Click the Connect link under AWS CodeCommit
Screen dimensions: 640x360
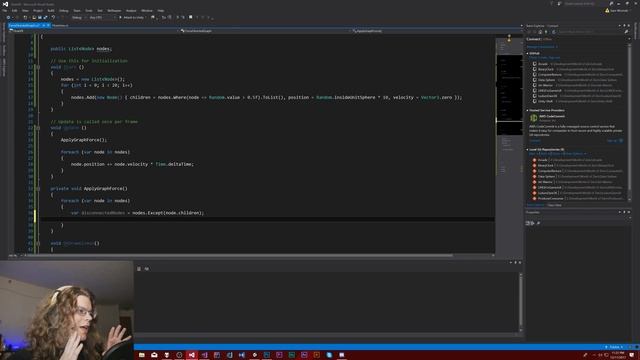point(535,141)
